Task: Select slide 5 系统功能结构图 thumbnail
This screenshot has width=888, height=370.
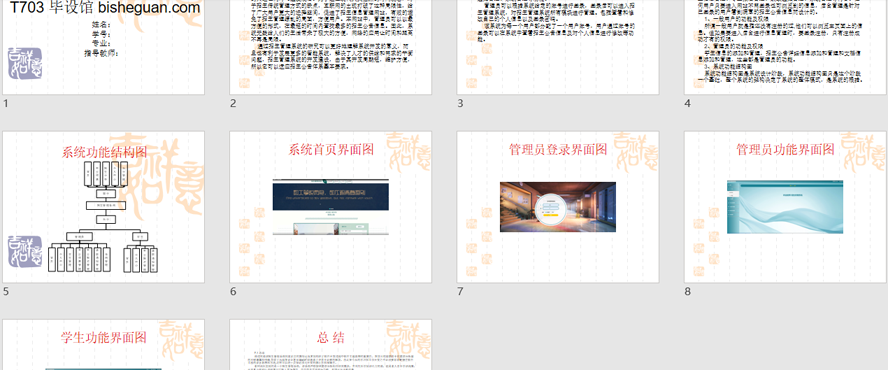Action: 104,207
